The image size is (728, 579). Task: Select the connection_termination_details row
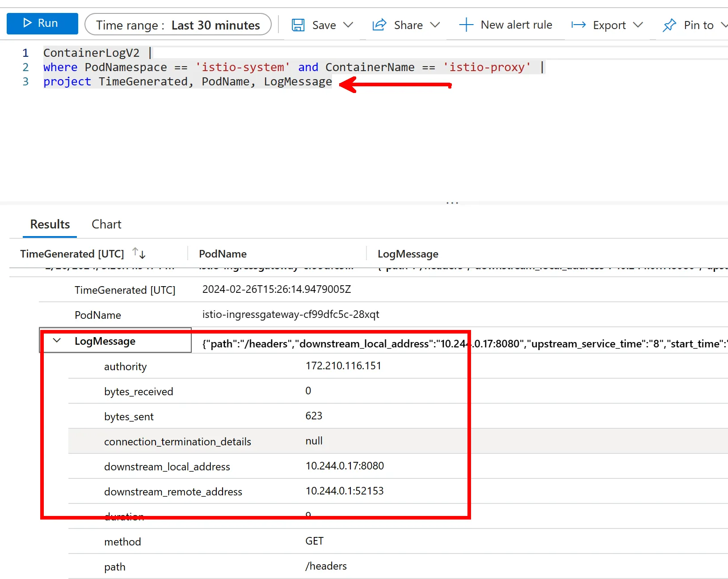click(177, 441)
